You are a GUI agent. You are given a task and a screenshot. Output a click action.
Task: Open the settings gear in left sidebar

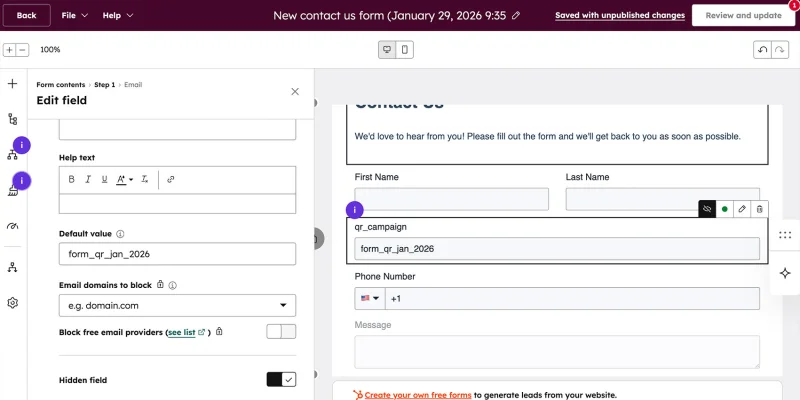(x=13, y=303)
